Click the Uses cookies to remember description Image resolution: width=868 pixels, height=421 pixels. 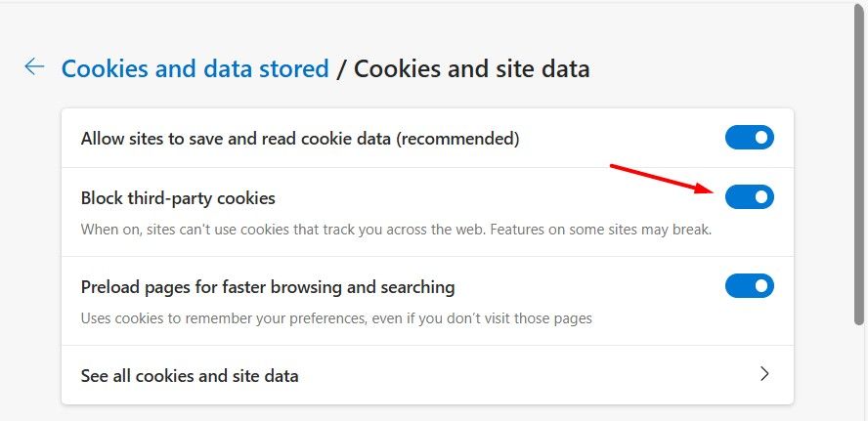(x=336, y=318)
